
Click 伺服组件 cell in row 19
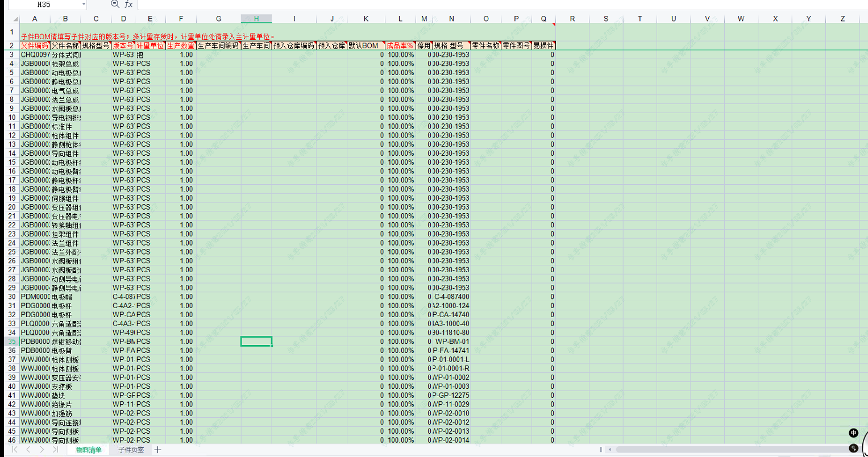pos(65,198)
